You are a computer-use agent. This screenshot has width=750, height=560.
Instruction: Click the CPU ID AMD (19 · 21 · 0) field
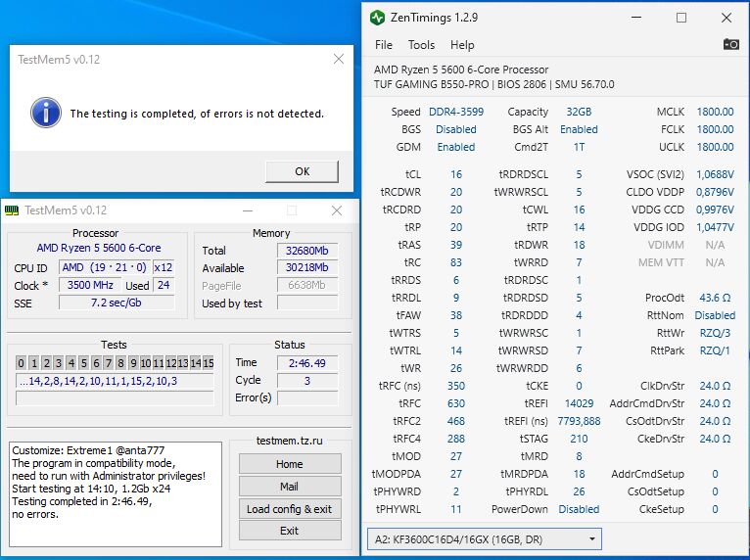pos(104,267)
